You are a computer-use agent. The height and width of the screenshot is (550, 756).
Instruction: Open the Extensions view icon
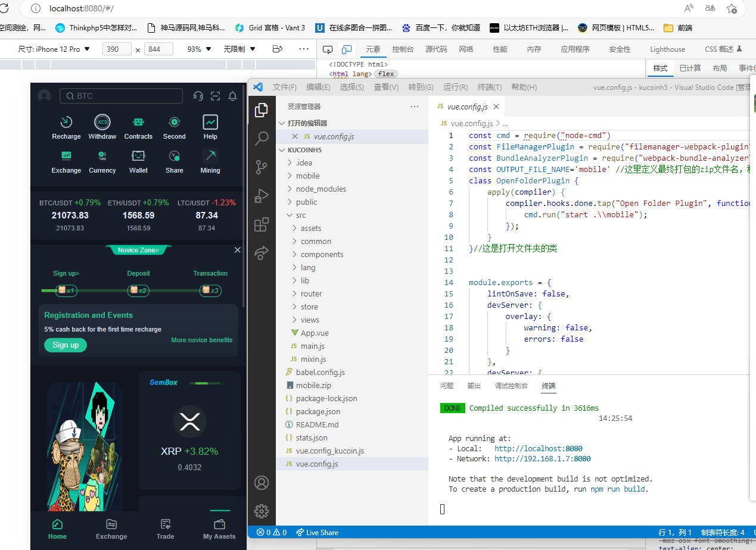point(262,224)
